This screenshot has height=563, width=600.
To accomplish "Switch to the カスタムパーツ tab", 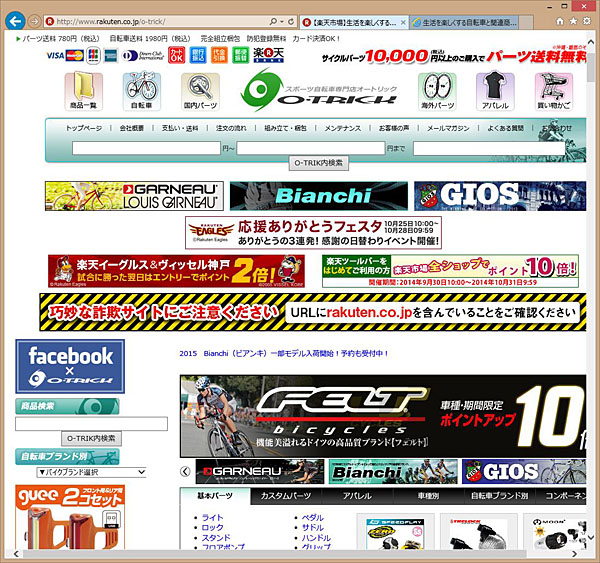I will (286, 496).
